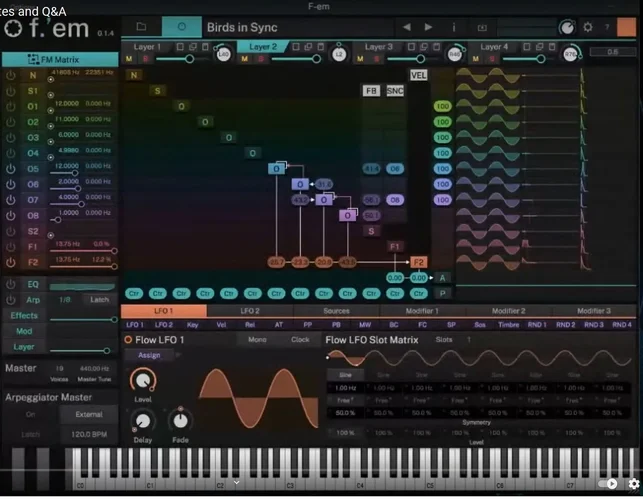Viewport: 643px width, 500px height.
Task: Switch to the Modifier 3 tab
Action: click(x=594, y=311)
